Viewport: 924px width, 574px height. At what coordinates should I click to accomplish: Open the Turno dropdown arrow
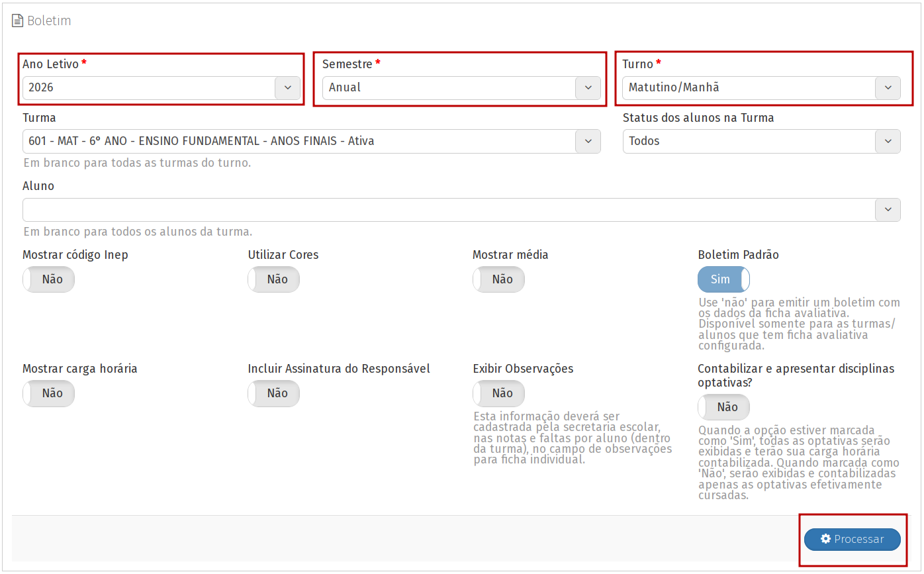click(x=888, y=88)
